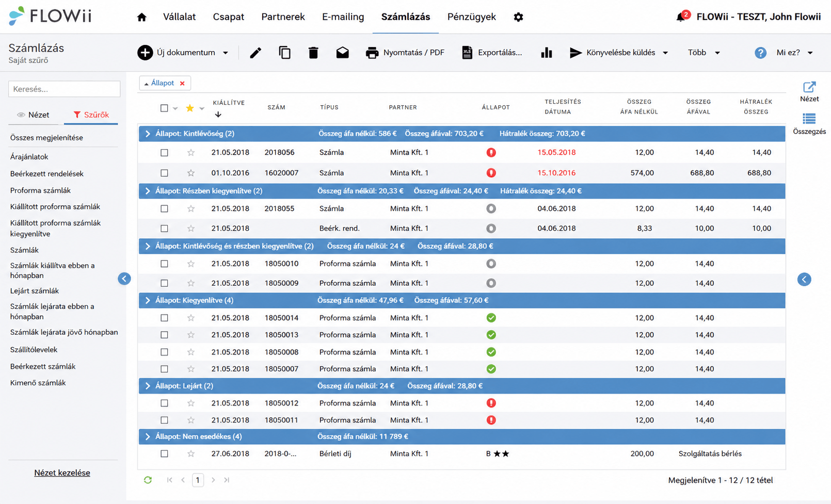
Task: Star the invoice 16020007 row
Action: click(191, 173)
